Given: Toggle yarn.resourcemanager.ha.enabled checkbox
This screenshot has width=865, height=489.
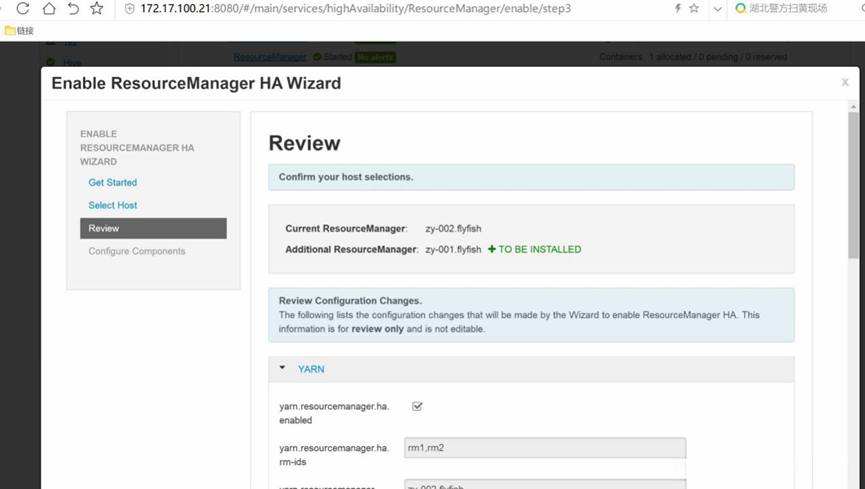Looking at the screenshot, I should click(x=417, y=407).
